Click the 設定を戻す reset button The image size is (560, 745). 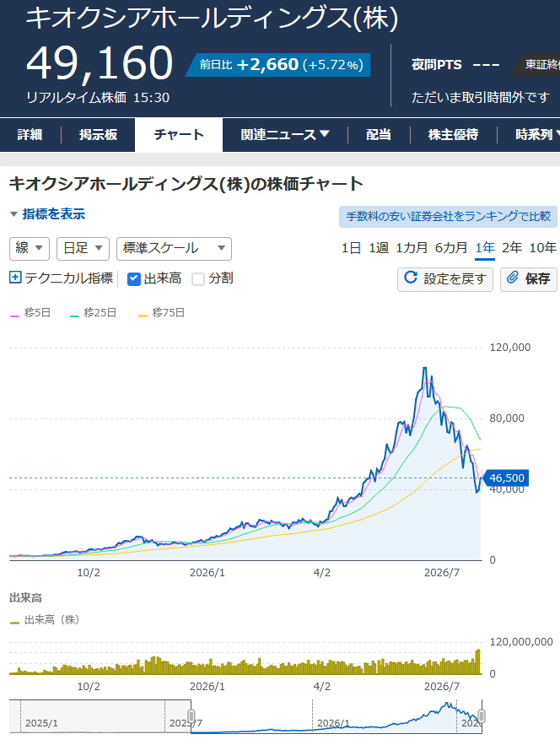pos(445,279)
